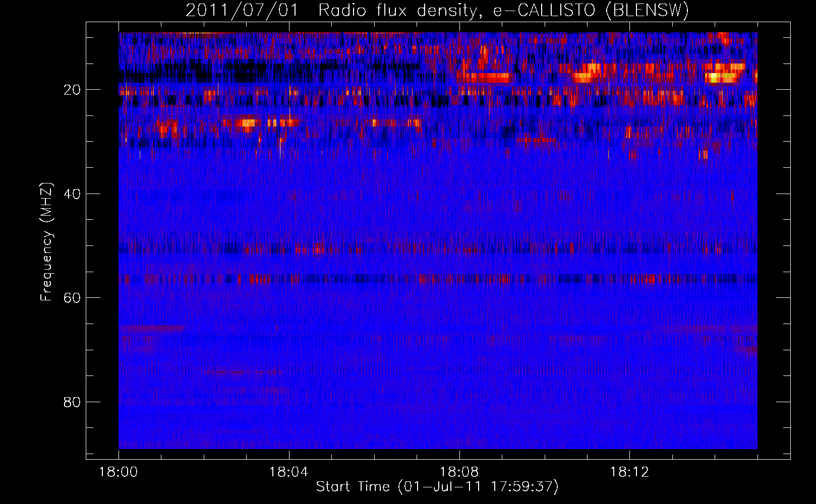Click the 18:12 time tick label

[629, 472]
